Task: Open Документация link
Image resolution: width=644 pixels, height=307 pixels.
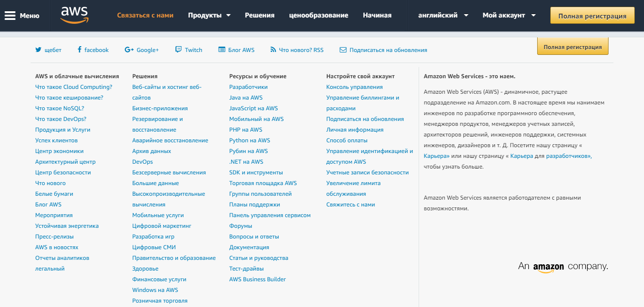Action: pyautogui.click(x=249, y=247)
